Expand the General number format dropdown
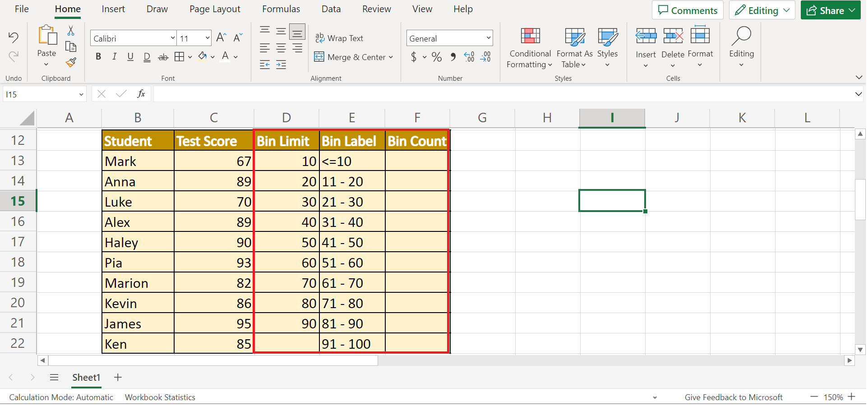 (488, 38)
